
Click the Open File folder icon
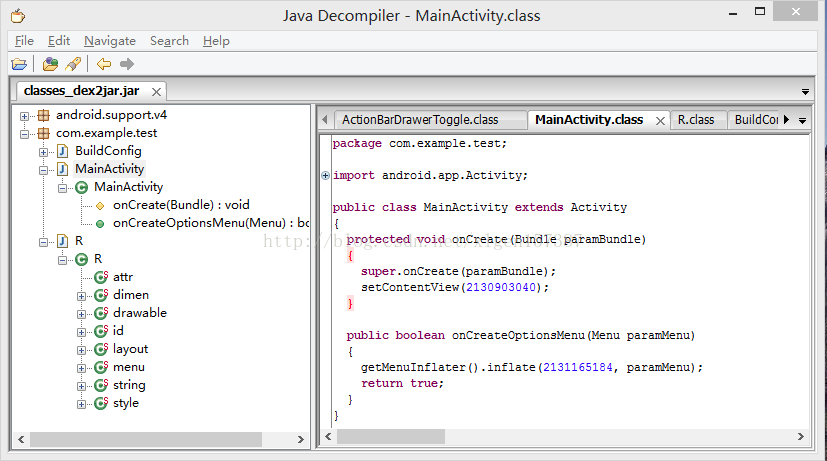point(19,64)
